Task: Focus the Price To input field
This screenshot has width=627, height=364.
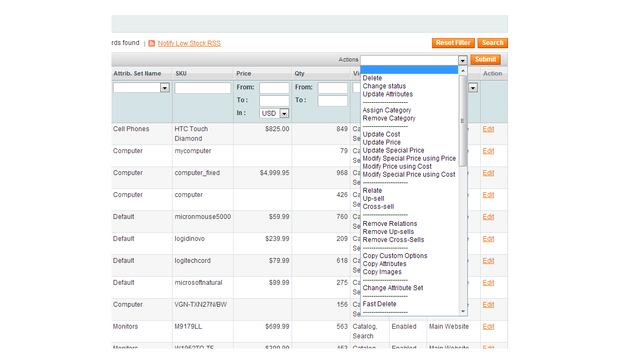Action: [x=274, y=101]
